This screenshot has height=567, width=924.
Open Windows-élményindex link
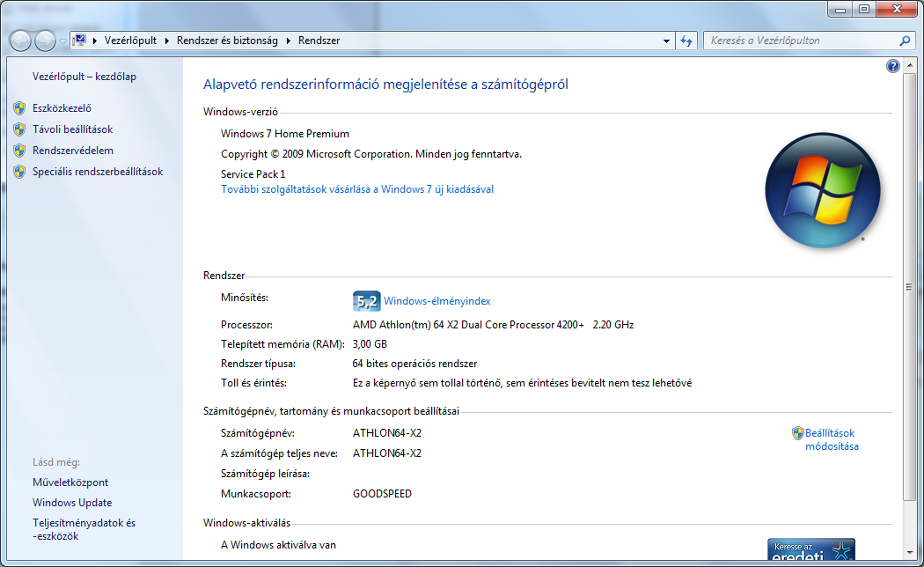(x=436, y=301)
